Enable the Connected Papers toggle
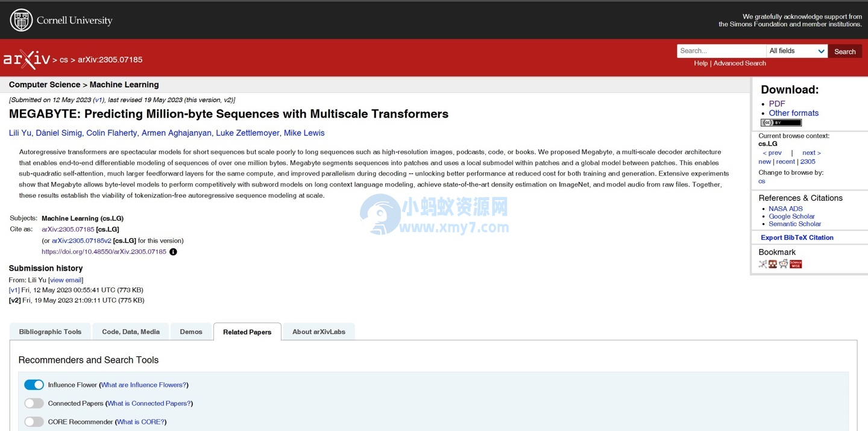Screen dimensions: 868x431 coord(34,403)
